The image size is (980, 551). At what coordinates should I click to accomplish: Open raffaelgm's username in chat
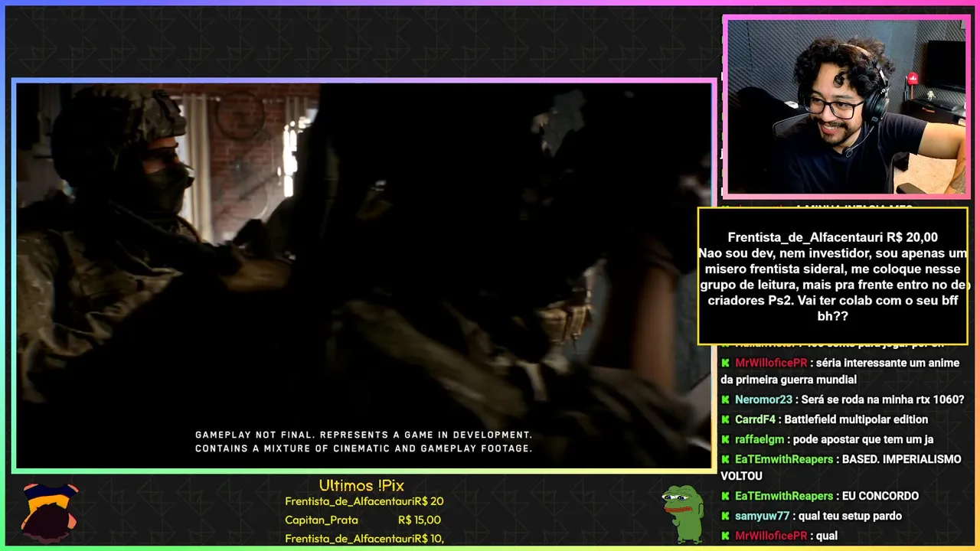(758, 439)
